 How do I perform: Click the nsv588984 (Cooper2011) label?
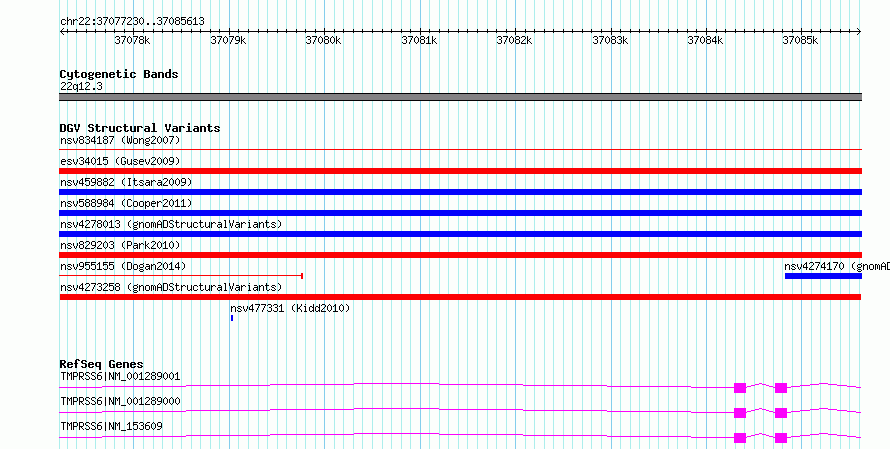click(126, 203)
